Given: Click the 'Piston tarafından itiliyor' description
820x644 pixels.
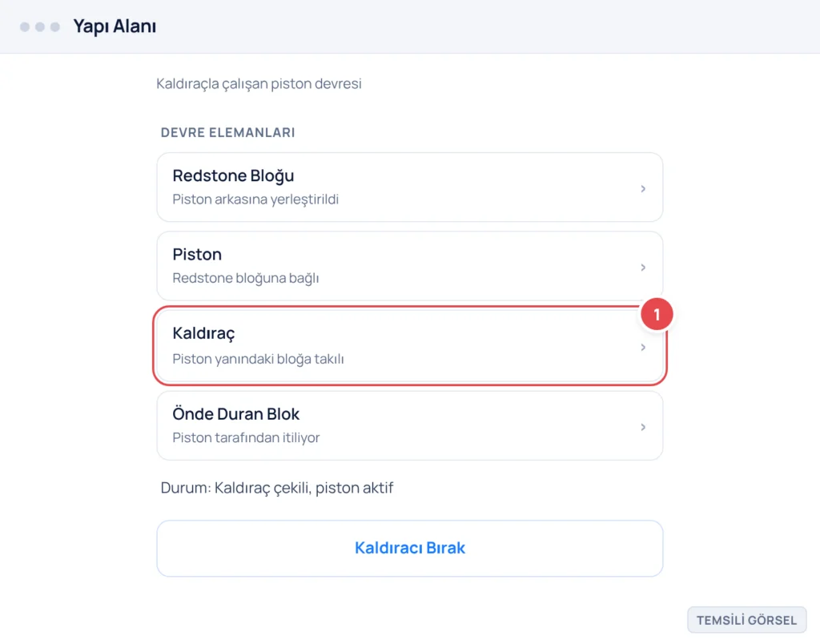Looking at the screenshot, I should pos(247,437).
